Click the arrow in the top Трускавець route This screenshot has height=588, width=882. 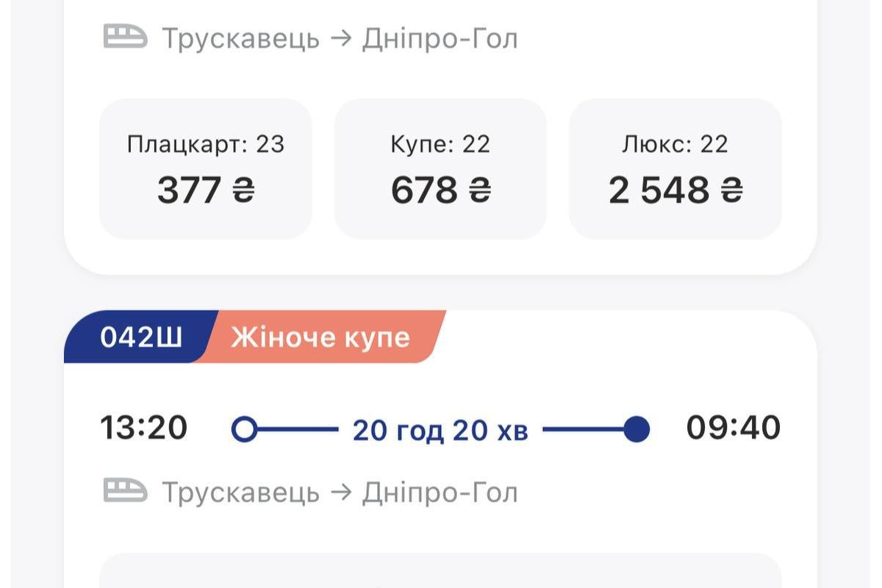coord(341,38)
